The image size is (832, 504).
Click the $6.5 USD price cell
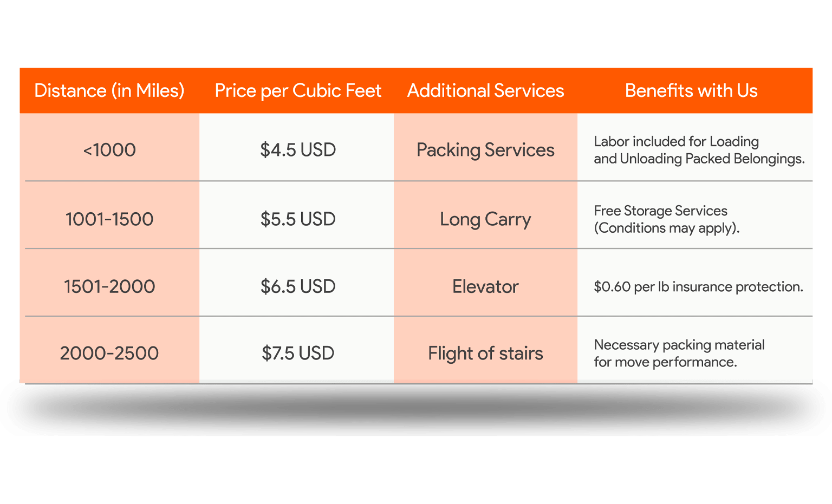tap(298, 286)
